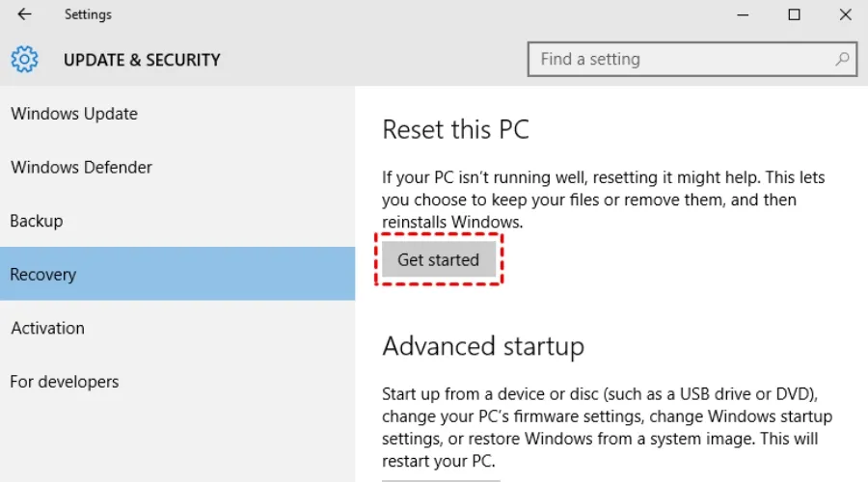868x482 pixels.
Task: Click the magnifier icon in the search box
Action: (x=842, y=59)
